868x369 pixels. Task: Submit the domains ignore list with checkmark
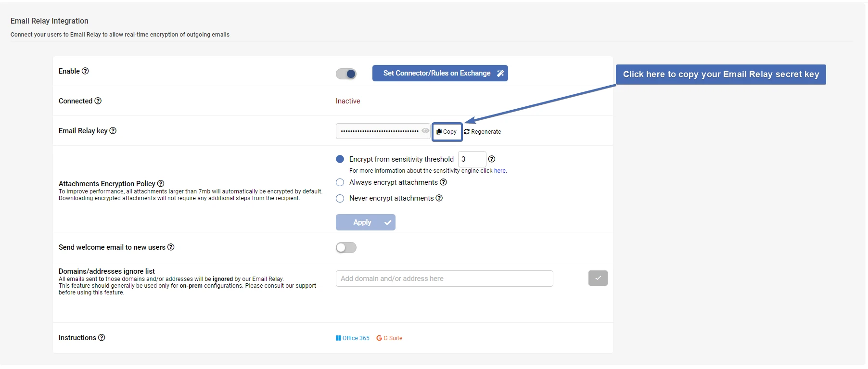tap(598, 278)
